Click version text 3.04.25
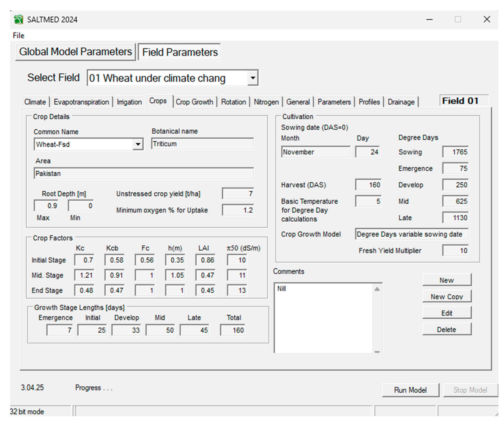This screenshot has height=426, width=504. (32, 387)
